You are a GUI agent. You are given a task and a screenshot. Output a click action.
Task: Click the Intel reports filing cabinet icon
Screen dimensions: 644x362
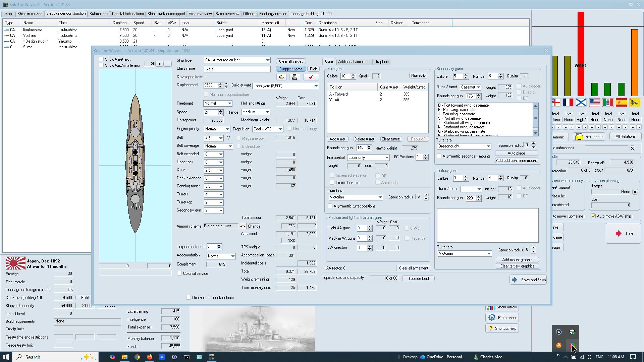tap(579, 137)
